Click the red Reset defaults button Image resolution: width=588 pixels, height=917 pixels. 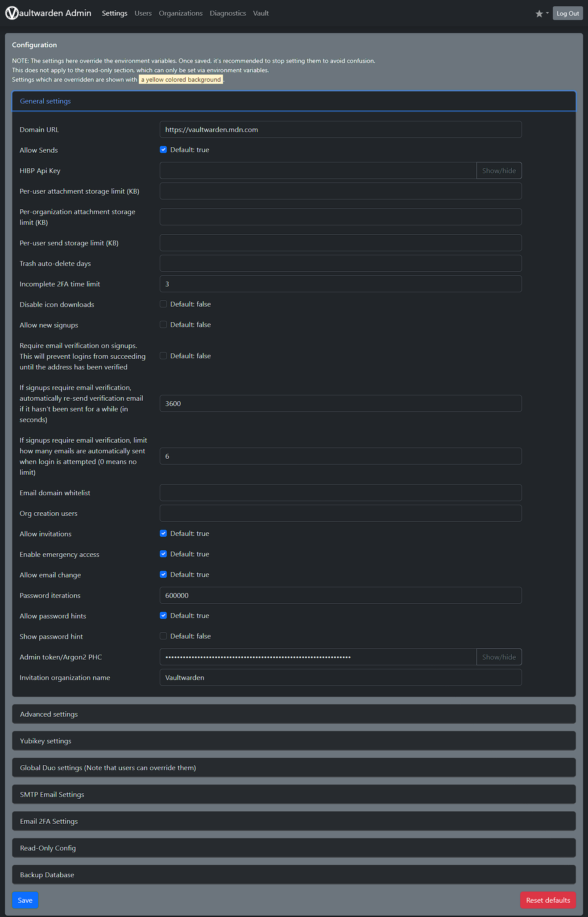pos(548,900)
